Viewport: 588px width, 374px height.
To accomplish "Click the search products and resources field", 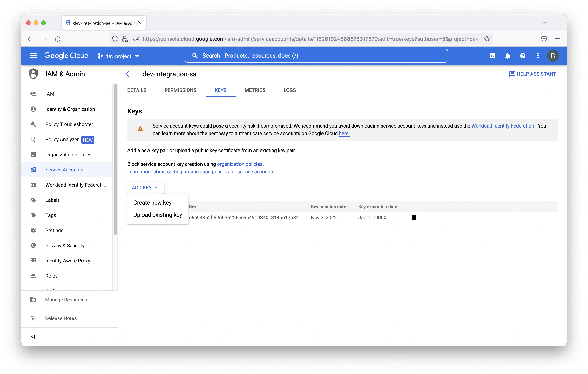I will pos(316,56).
